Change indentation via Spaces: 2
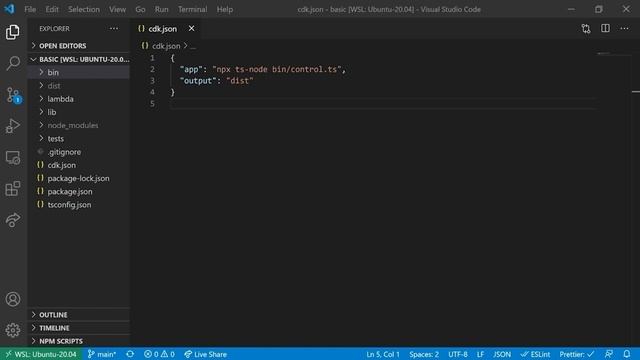640x360 pixels. (x=424, y=354)
